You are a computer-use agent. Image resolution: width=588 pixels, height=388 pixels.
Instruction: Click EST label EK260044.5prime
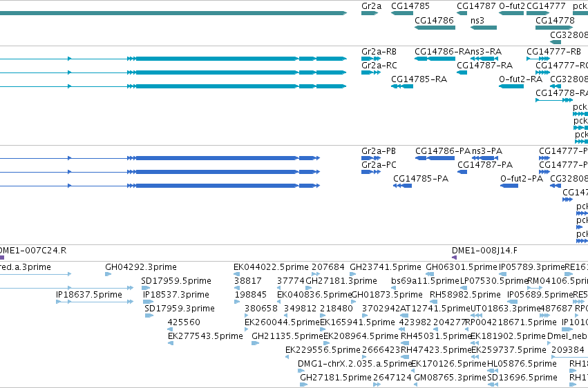(282, 323)
